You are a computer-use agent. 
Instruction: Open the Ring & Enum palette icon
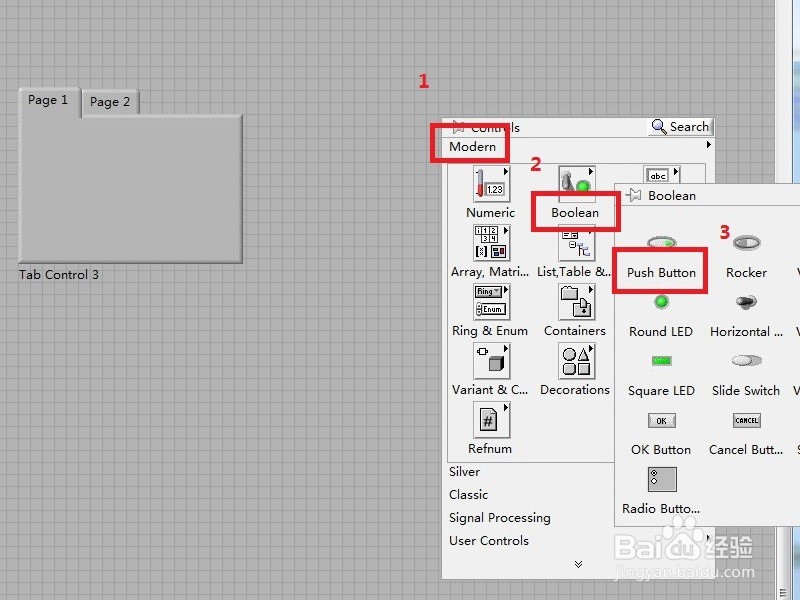pyautogui.click(x=491, y=302)
